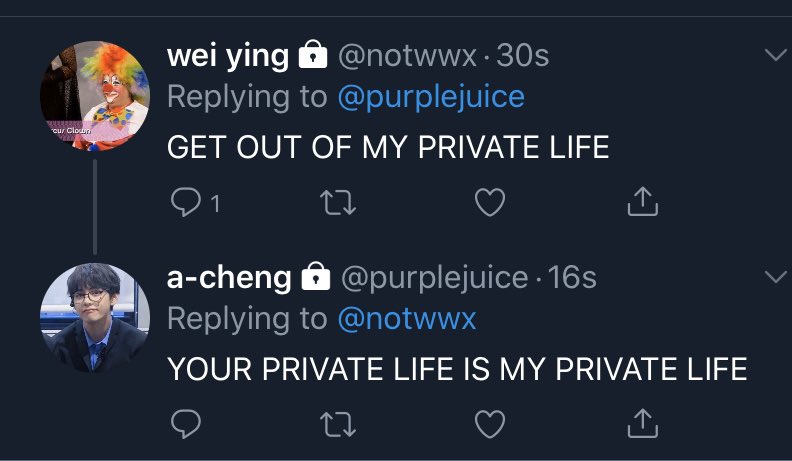Open the a-cheng display name profile
Viewport: 792px width, 461px height.
point(229,278)
